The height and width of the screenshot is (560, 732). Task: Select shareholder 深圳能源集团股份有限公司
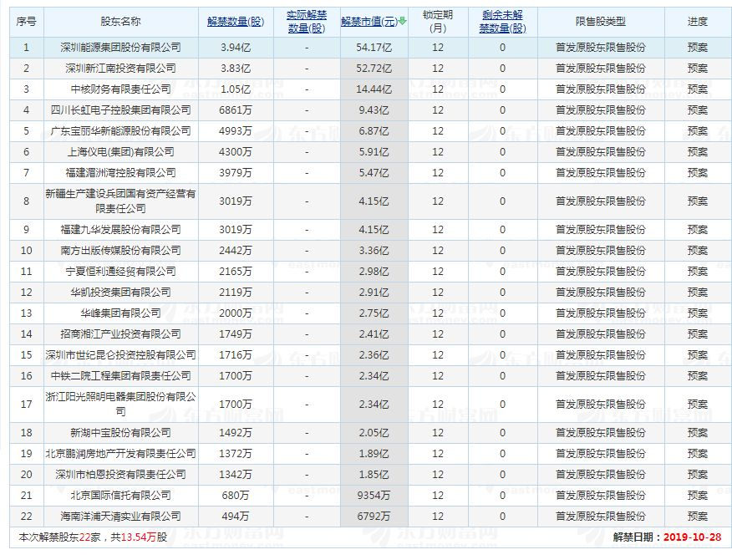tap(120, 47)
